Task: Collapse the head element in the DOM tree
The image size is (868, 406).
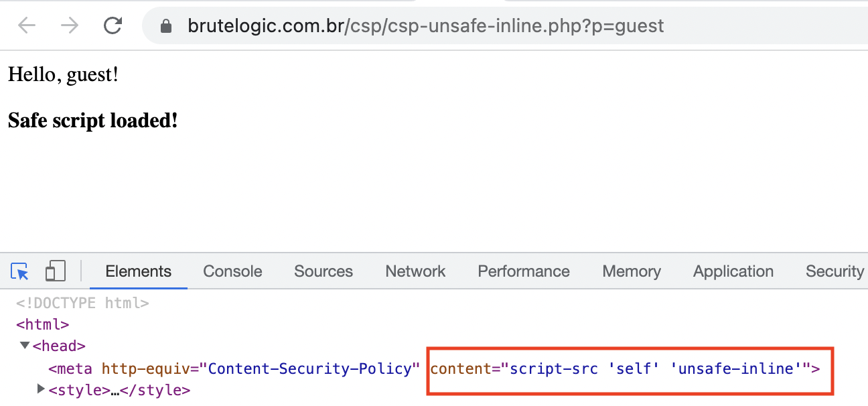Action: [x=25, y=346]
